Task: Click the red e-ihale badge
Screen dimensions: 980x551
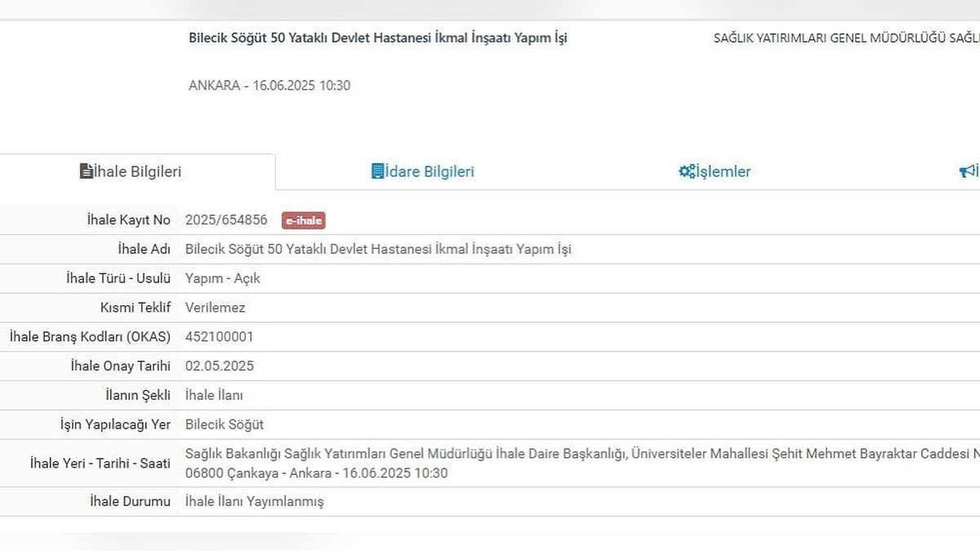Action: [304, 220]
